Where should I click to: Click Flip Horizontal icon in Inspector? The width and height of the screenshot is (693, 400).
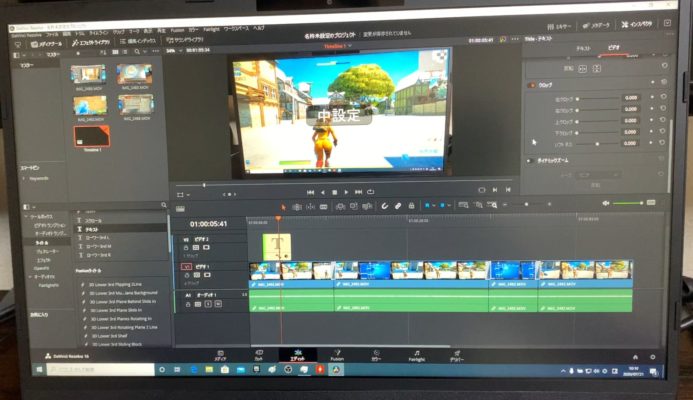coord(583,69)
